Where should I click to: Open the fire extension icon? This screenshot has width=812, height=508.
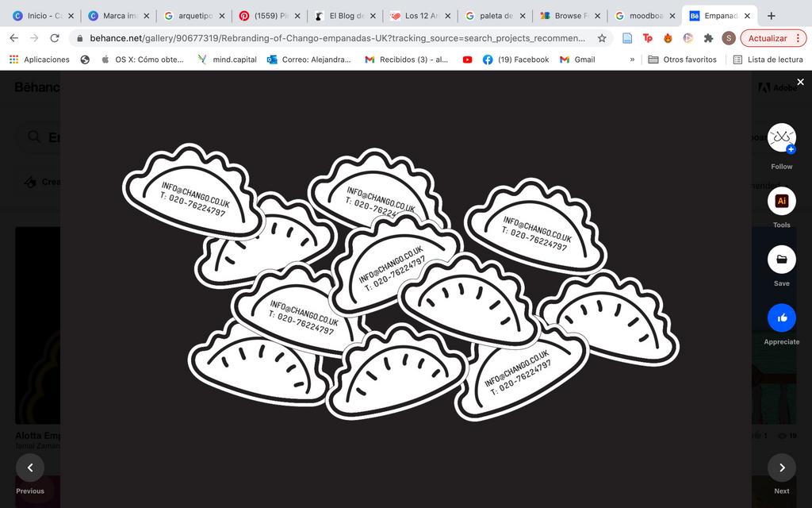pos(668,38)
